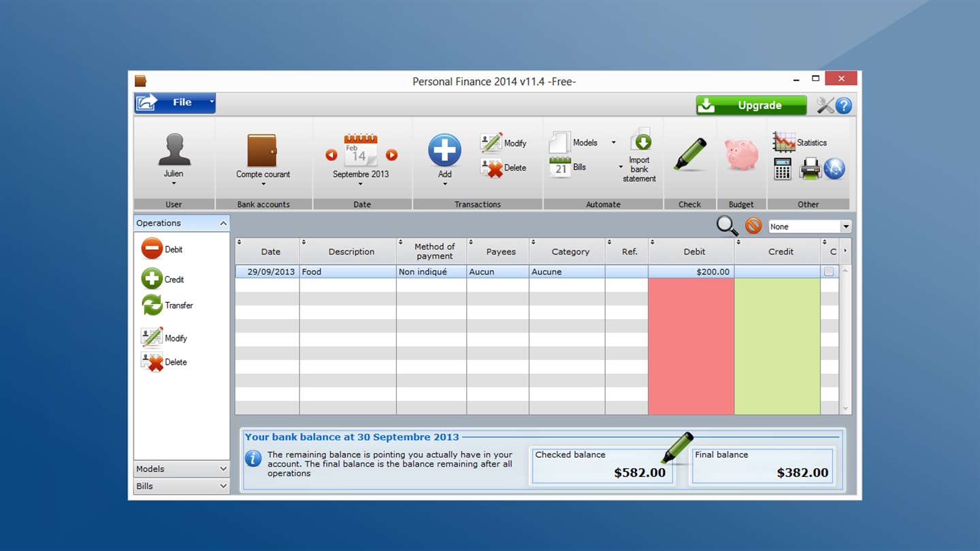Screen dimensions: 980x551
Task: Add a Credit operation from sidebar
Action: pos(163,279)
